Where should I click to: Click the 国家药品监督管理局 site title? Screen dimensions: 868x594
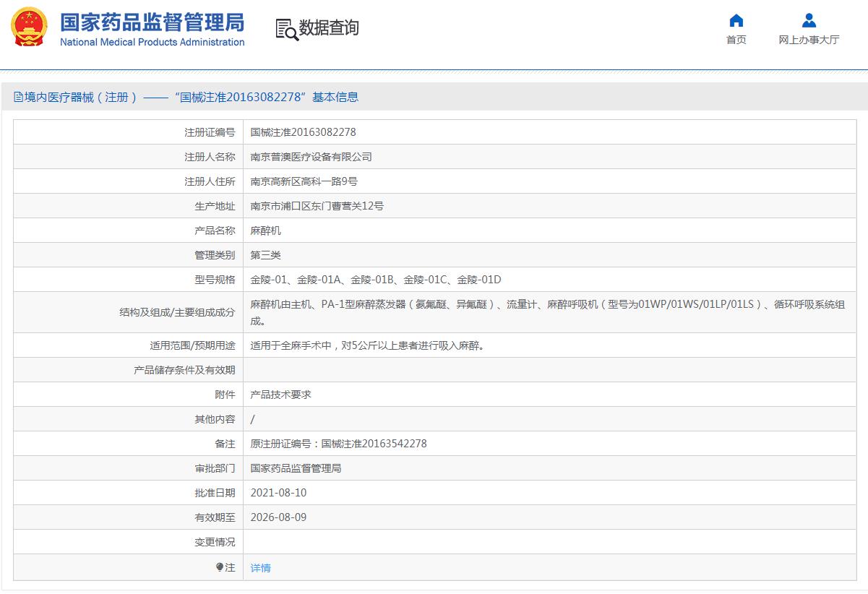(x=152, y=21)
